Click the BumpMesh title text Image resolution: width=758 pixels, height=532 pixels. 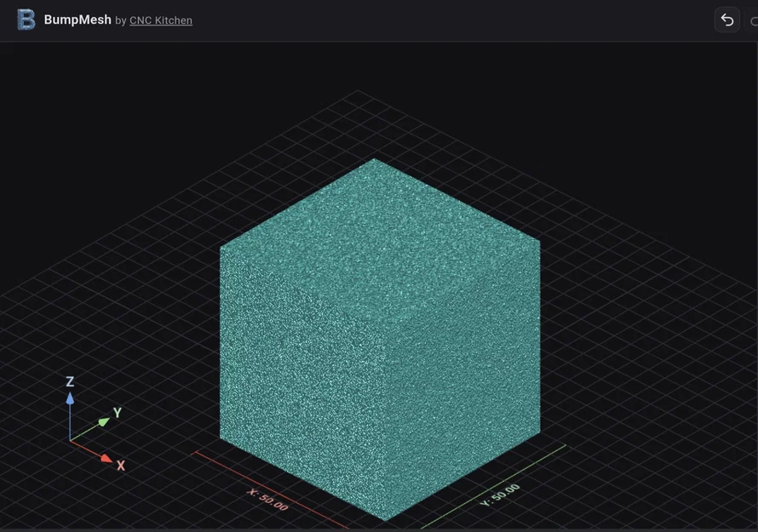click(78, 20)
